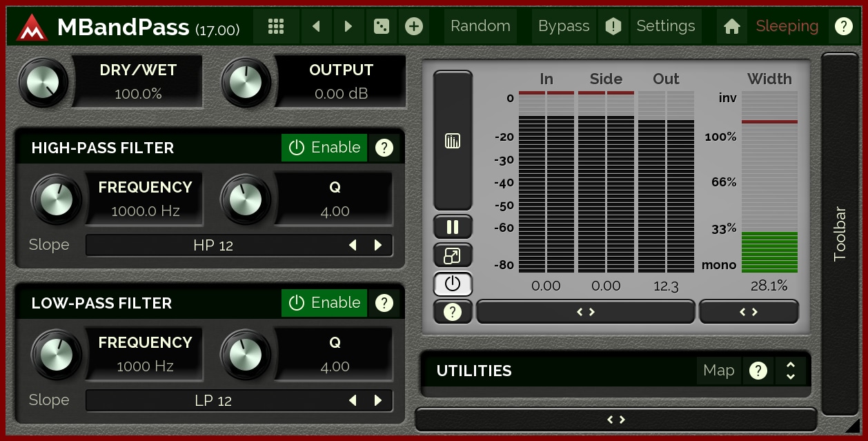Screen dimensions: 868x441
Task: Click the dice randomize preset icon
Action: click(x=381, y=26)
